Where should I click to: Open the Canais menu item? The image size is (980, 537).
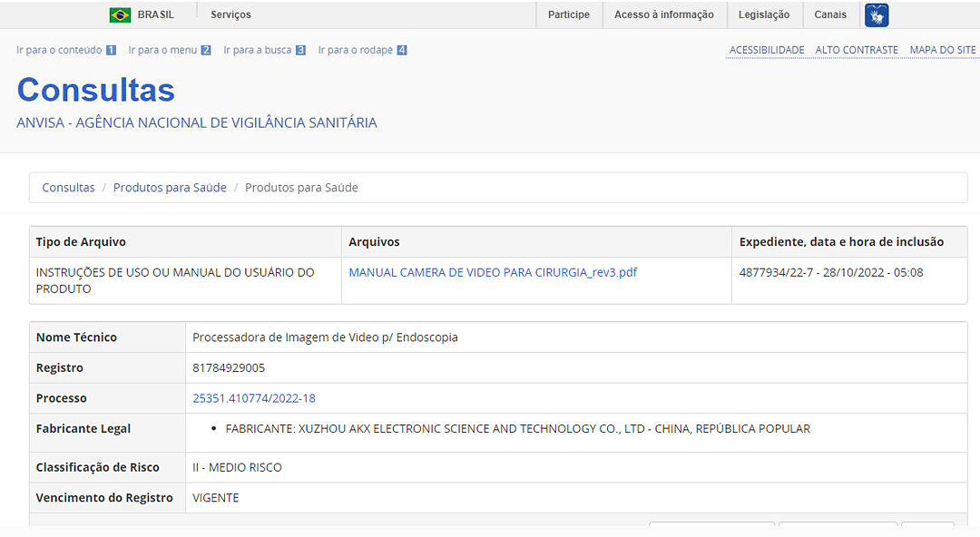[x=830, y=15]
